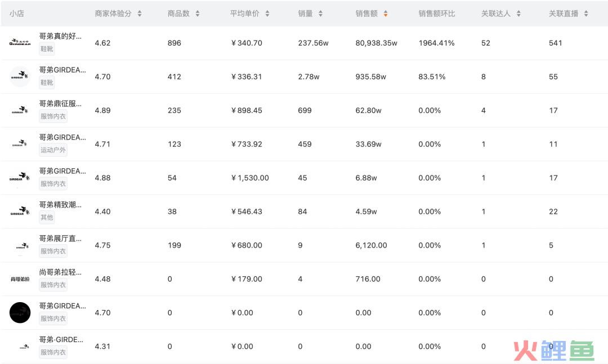Open shop name 哥弟鼎征服...
608x364 pixels.
pos(60,104)
